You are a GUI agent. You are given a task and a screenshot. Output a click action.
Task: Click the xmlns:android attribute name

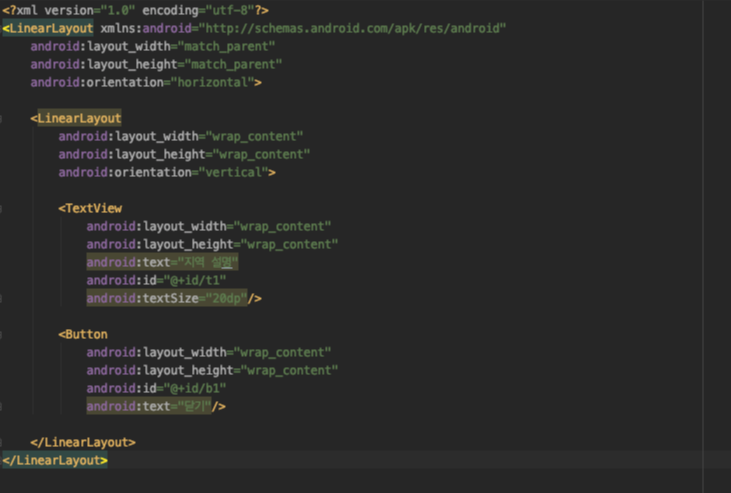[x=146, y=28]
